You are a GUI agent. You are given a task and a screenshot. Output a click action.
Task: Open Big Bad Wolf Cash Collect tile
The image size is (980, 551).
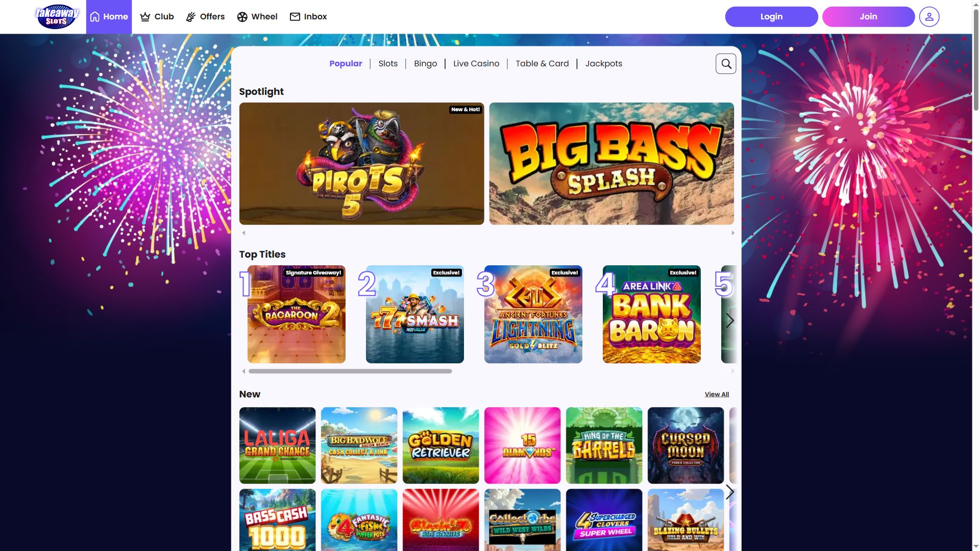[x=359, y=445]
